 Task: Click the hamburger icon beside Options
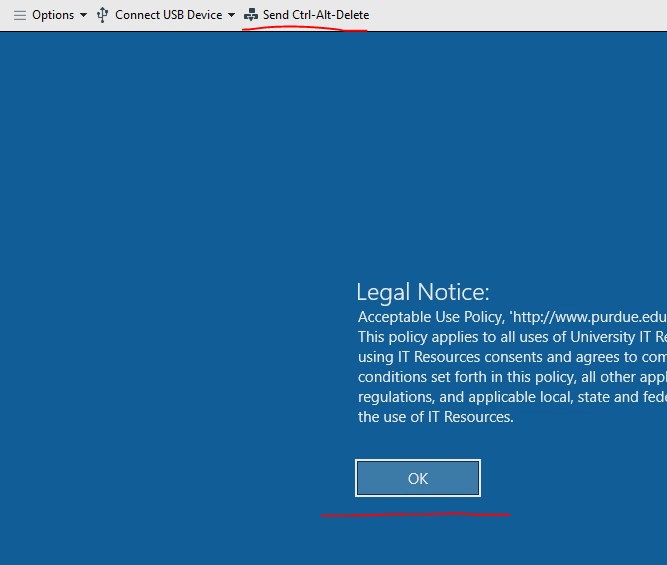coord(19,15)
